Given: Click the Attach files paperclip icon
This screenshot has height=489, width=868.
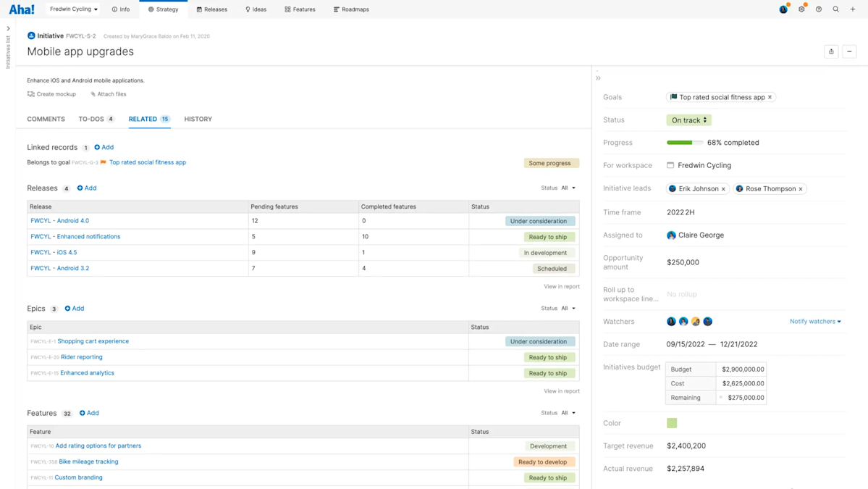Looking at the screenshot, I should click(92, 93).
